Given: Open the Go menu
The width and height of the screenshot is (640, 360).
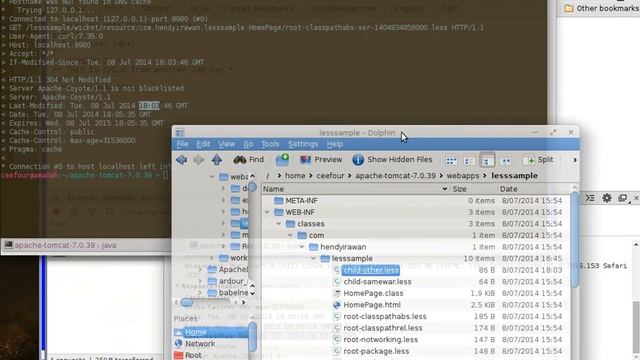Looking at the screenshot, I should coord(248,144).
